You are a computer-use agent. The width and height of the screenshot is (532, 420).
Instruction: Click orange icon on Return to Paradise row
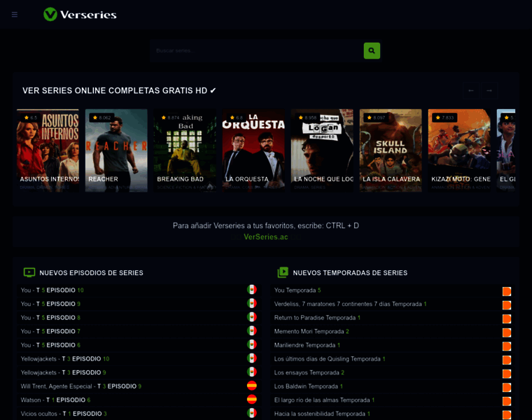[x=507, y=319]
